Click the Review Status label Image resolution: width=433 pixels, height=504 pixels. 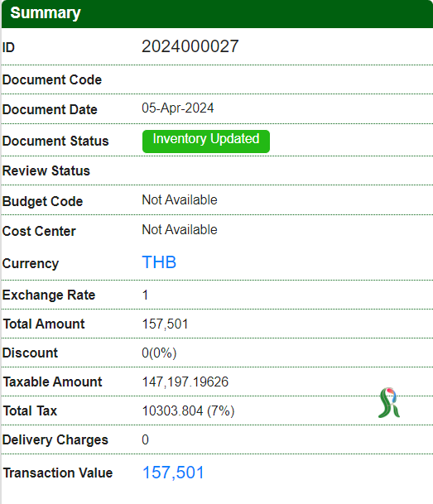[x=46, y=170]
